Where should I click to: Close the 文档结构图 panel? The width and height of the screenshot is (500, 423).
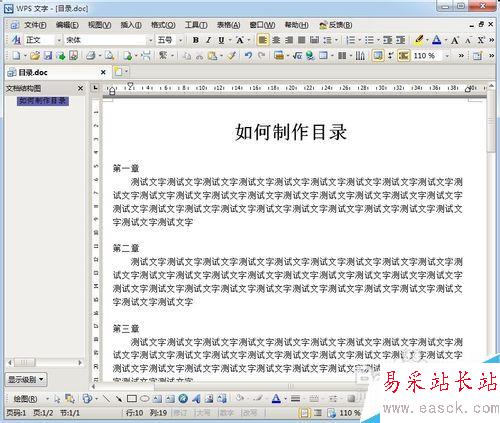coord(80,88)
